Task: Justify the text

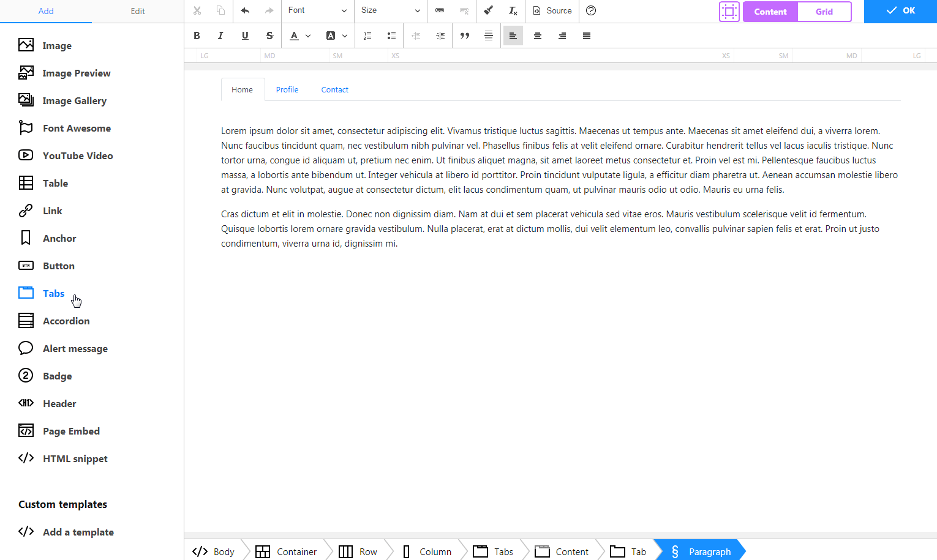Action: click(x=587, y=35)
